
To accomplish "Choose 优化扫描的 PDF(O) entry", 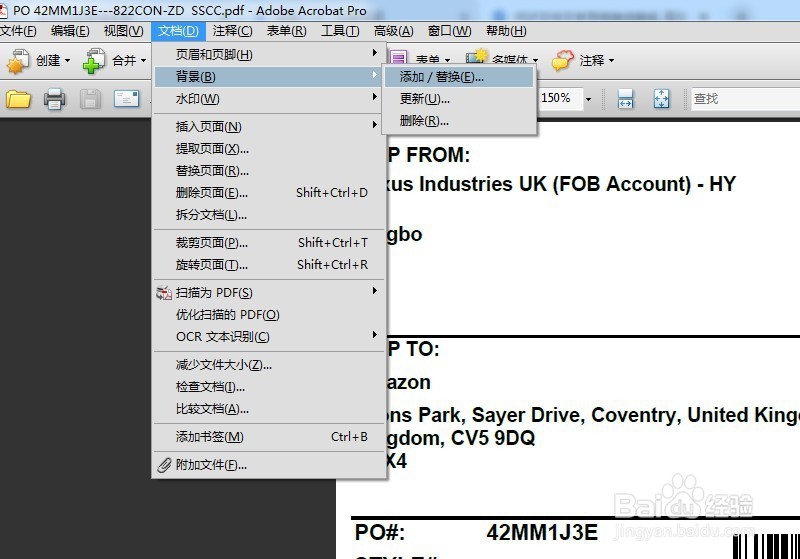I will click(x=269, y=315).
